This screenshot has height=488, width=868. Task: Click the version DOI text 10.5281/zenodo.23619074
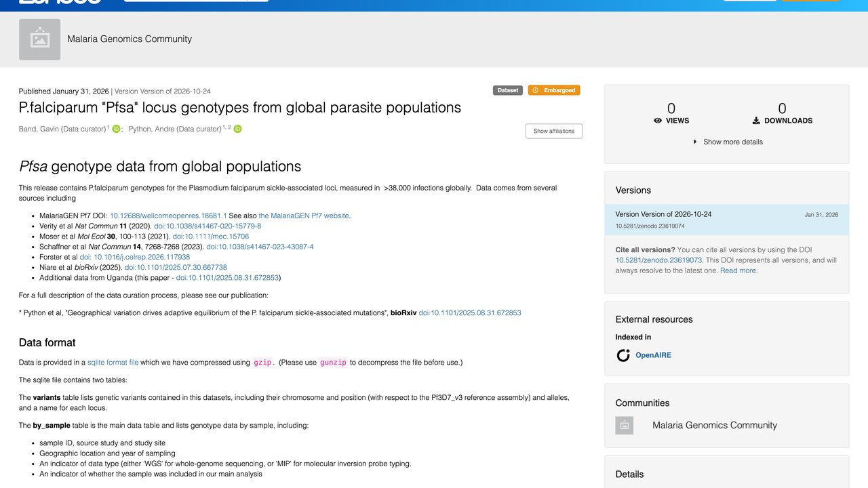pos(650,226)
